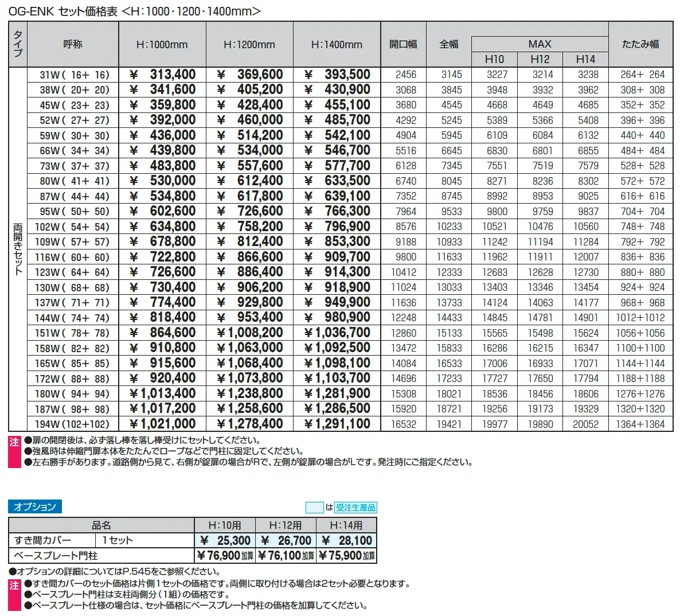Click price ¥949,900 in 137W row

pyautogui.click(x=337, y=302)
